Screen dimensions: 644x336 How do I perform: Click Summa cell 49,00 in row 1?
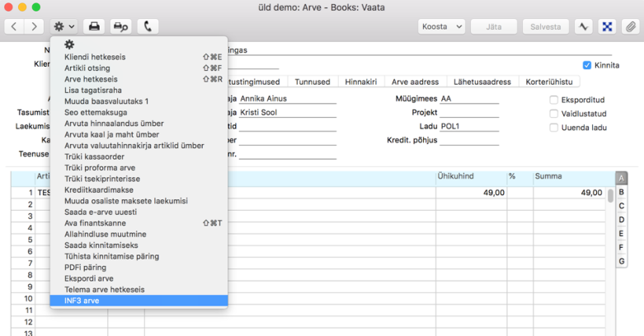[569, 193]
